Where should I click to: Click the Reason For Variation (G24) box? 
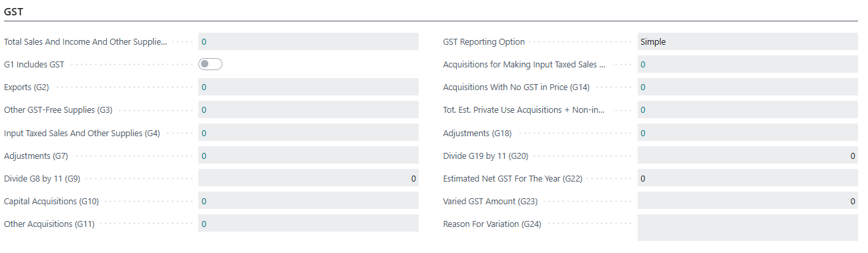tap(748, 227)
